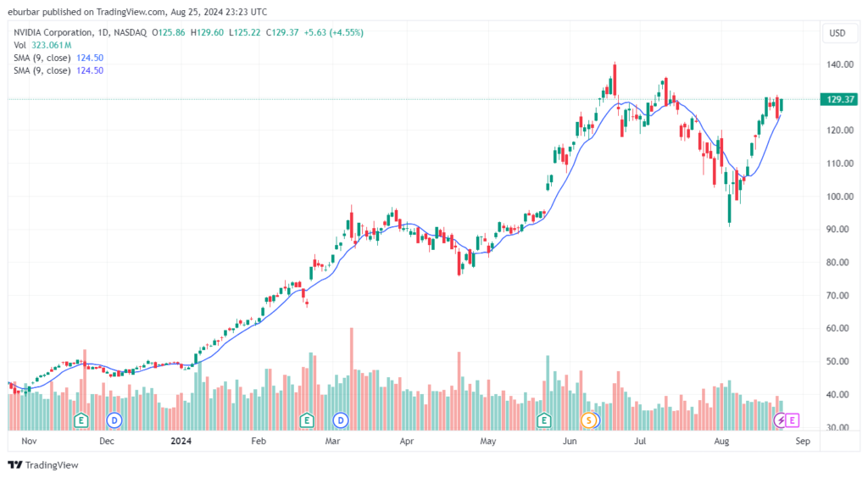Viewport: 868px width, 478px height.
Task: Open the USD currency selector
Action: 837,33
